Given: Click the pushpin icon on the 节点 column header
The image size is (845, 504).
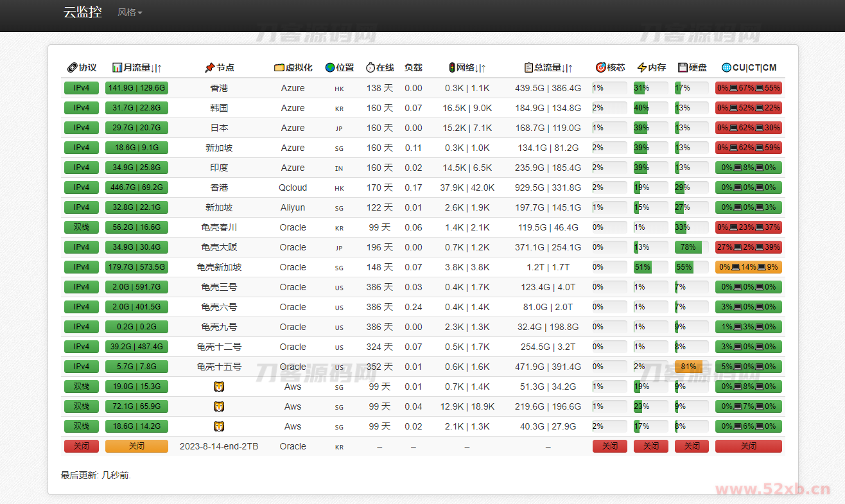Looking at the screenshot, I should coord(209,67).
